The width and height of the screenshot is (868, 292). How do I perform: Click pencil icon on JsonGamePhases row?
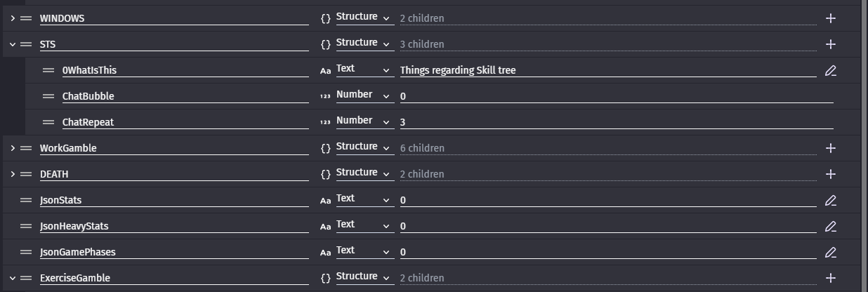point(831,252)
